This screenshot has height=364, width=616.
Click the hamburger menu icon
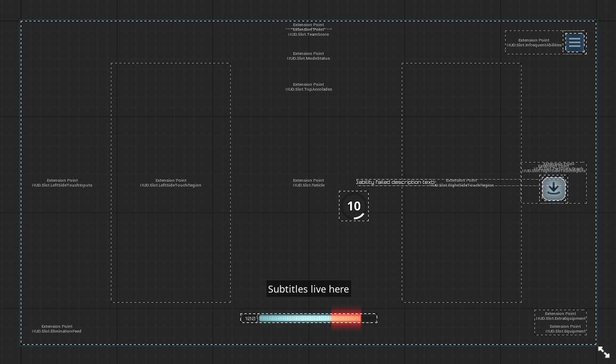point(574,42)
